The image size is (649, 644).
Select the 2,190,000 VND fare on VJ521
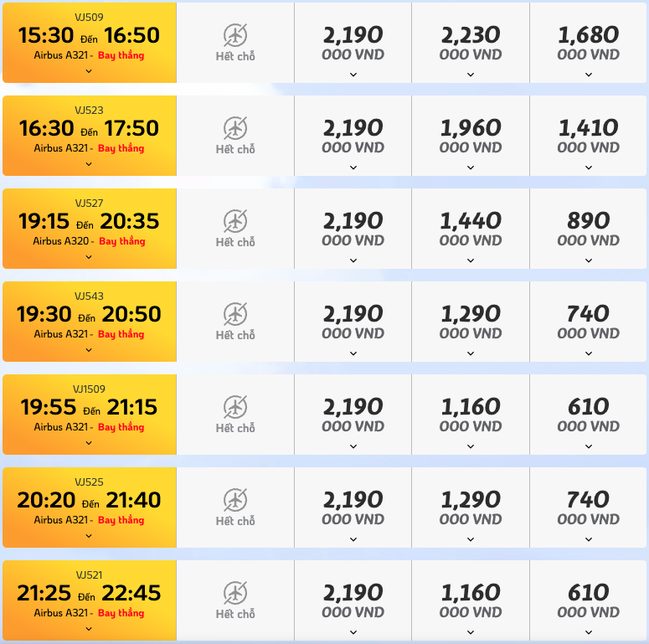[x=353, y=600]
